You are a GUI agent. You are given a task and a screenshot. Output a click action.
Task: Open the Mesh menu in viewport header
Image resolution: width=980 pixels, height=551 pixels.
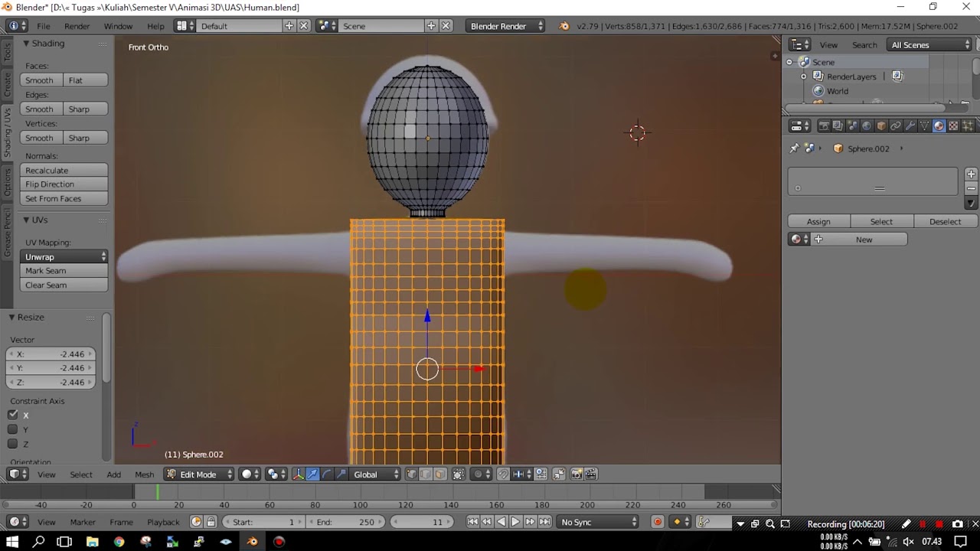point(144,474)
